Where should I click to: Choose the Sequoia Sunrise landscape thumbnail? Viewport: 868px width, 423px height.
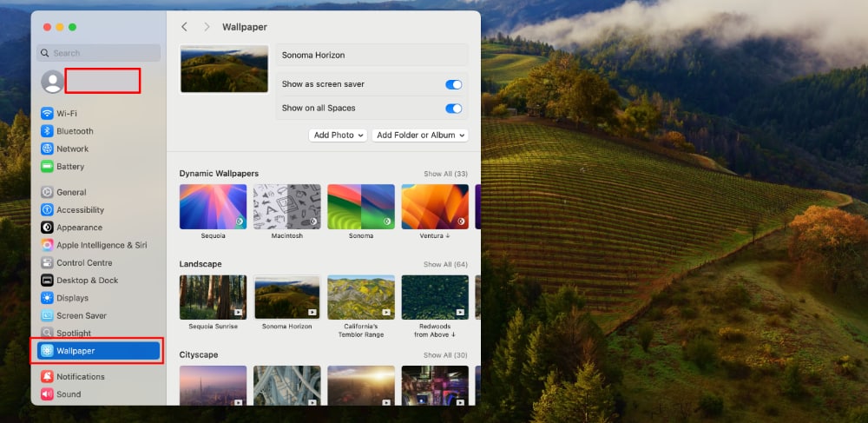(x=214, y=297)
